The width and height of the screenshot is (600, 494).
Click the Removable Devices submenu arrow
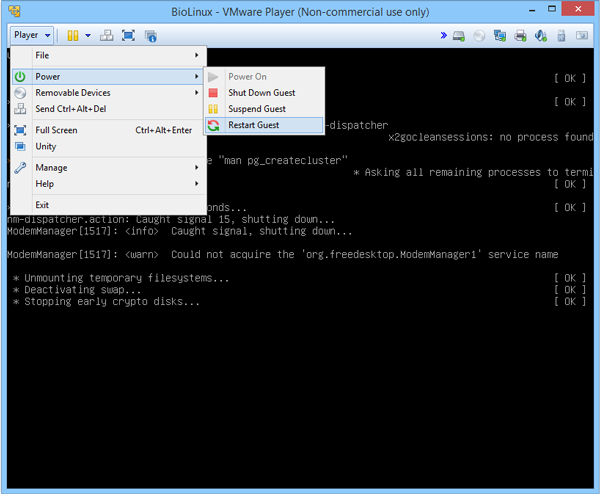197,93
